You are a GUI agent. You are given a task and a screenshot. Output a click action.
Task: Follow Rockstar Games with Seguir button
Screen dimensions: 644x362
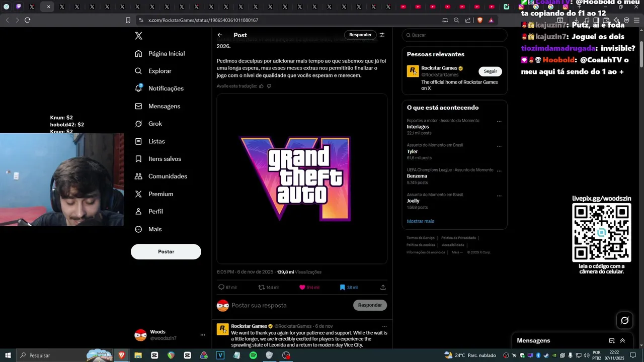click(x=490, y=71)
